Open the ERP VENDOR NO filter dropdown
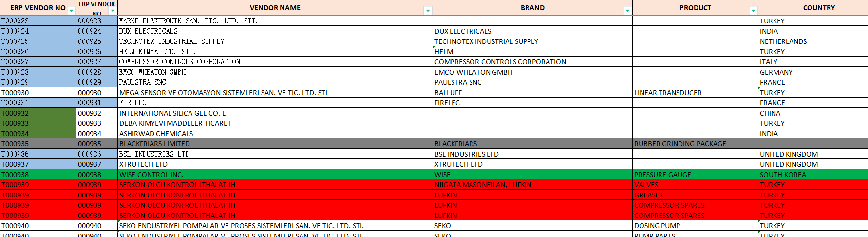This screenshot has height=237, width=868. pos(72,11)
